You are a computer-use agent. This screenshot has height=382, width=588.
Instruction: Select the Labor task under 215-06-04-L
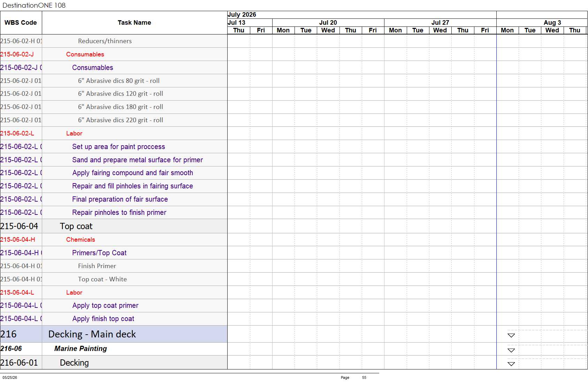(74, 293)
